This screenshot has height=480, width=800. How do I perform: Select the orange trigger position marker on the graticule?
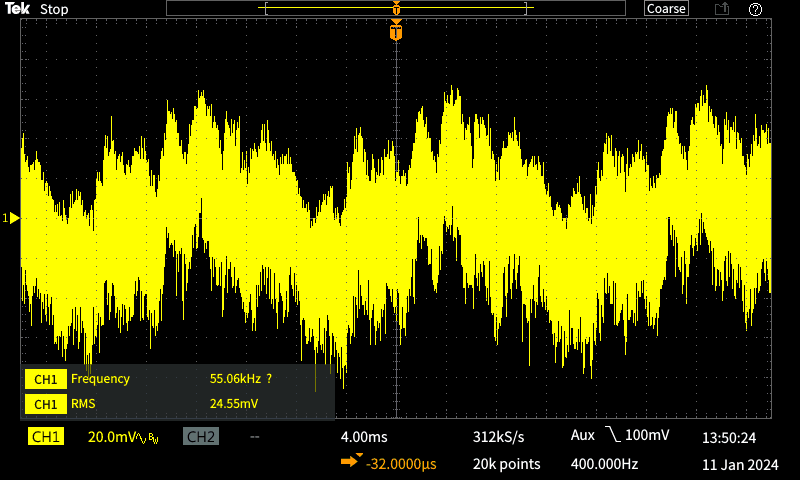(396, 31)
